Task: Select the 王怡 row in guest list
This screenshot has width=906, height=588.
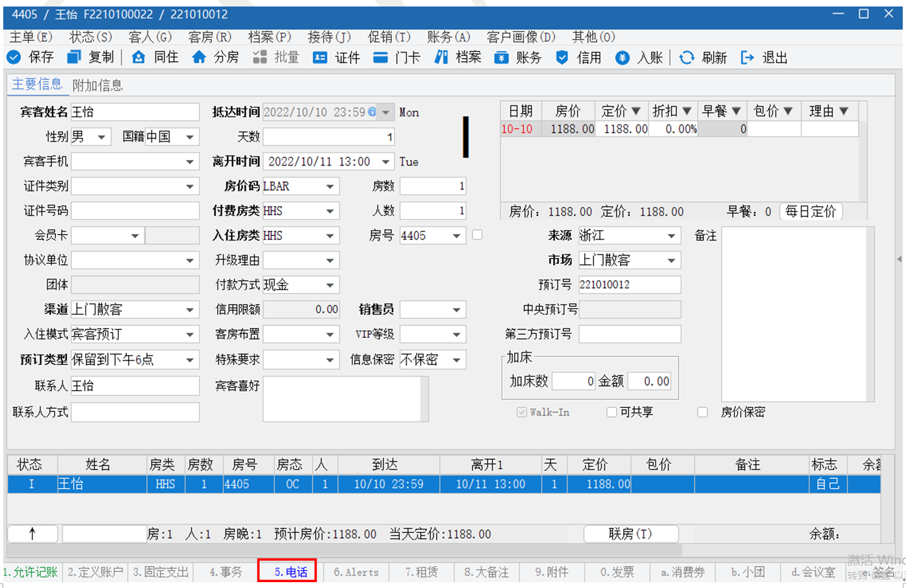Action: pyautogui.click(x=444, y=484)
